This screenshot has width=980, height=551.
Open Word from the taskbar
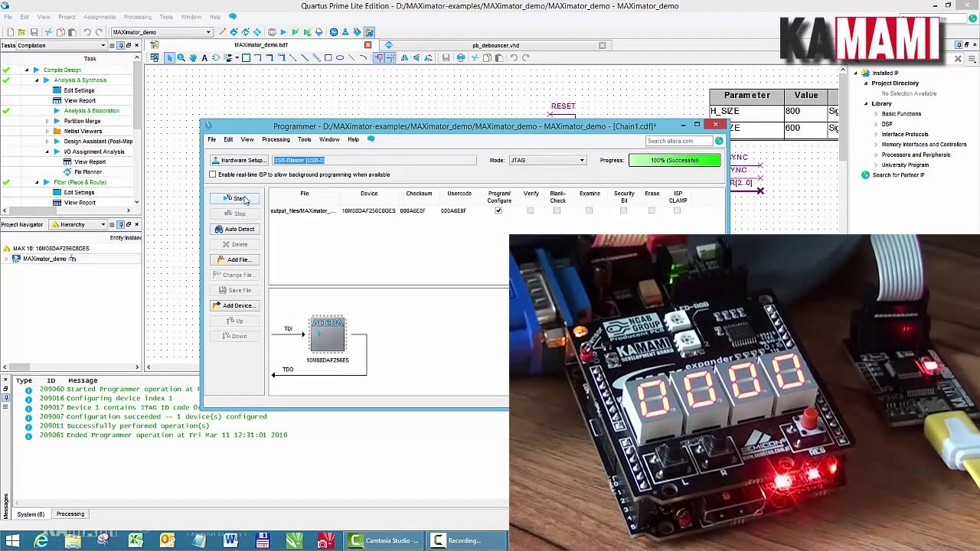pyautogui.click(x=230, y=541)
